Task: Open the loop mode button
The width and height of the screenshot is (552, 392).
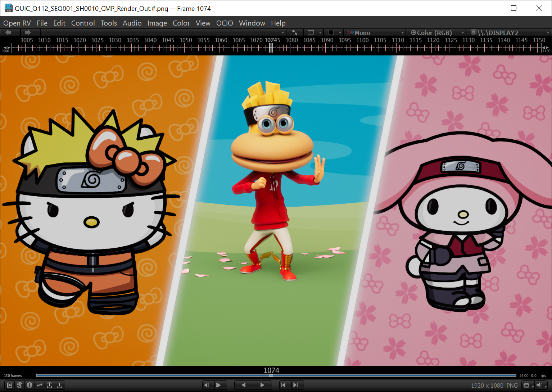Action: [526, 385]
